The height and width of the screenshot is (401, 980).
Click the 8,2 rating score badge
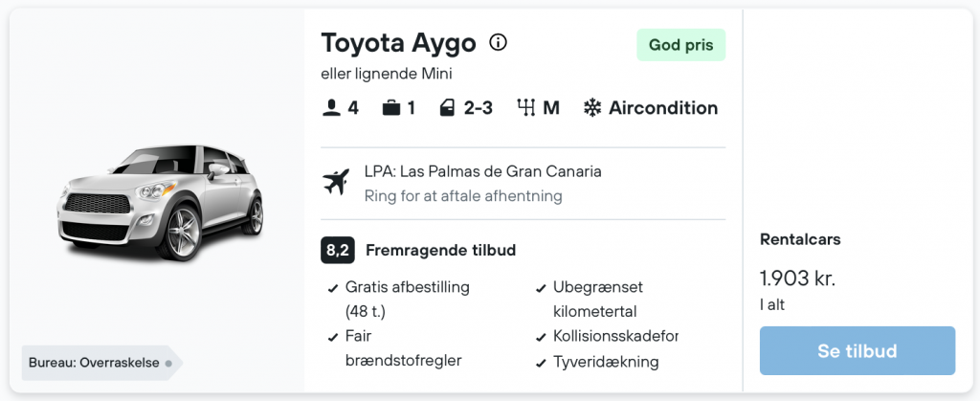click(338, 251)
